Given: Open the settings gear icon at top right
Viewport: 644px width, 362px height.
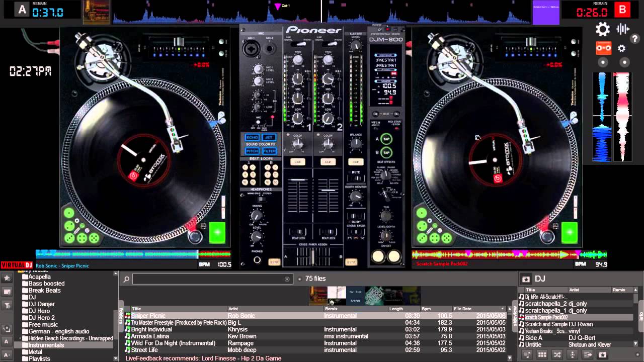Looking at the screenshot, I should click(603, 29).
